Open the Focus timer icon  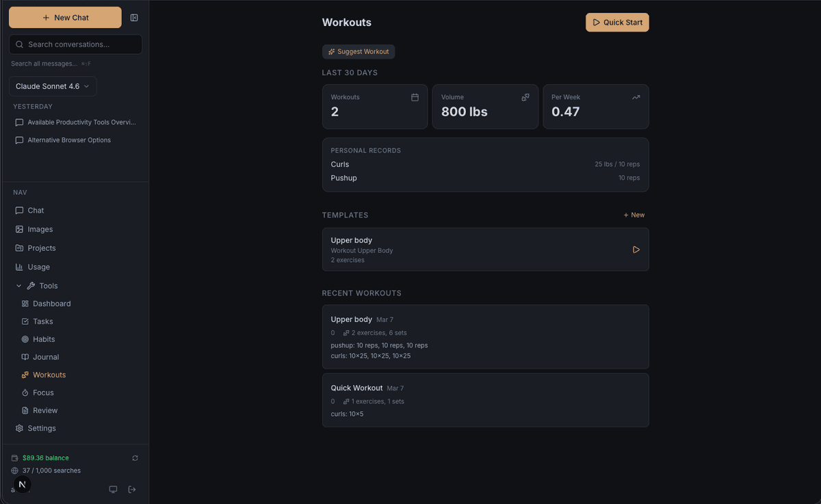point(25,392)
